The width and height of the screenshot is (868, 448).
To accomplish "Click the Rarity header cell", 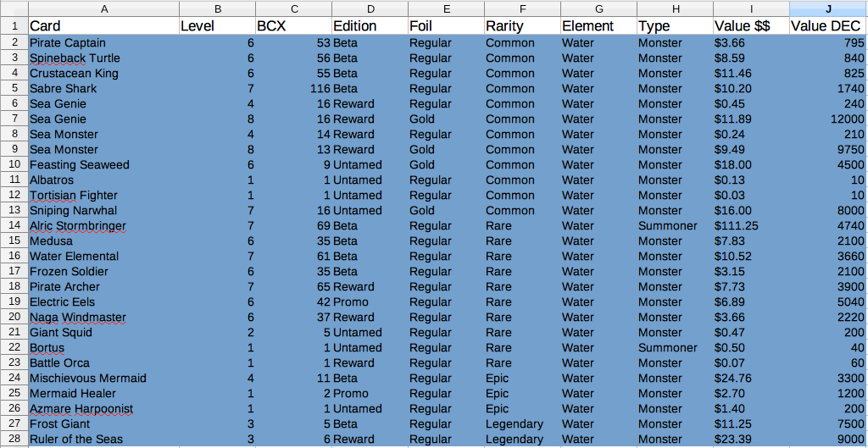I will tap(522, 26).
